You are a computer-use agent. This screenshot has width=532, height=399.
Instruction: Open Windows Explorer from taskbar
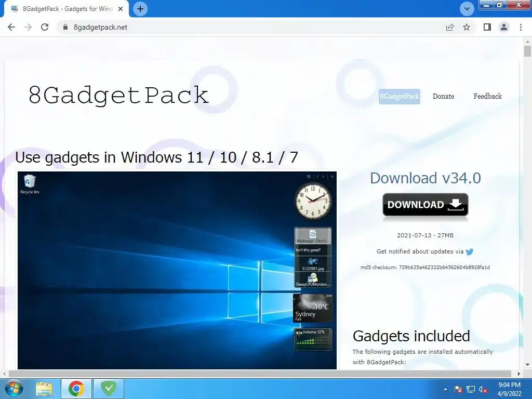44,389
